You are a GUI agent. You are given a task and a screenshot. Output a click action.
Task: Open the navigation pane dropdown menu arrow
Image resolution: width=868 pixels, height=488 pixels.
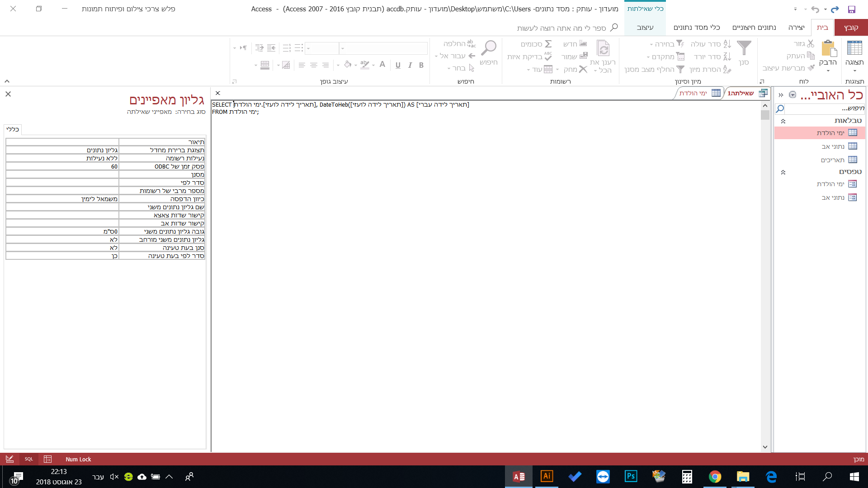(x=793, y=95)
